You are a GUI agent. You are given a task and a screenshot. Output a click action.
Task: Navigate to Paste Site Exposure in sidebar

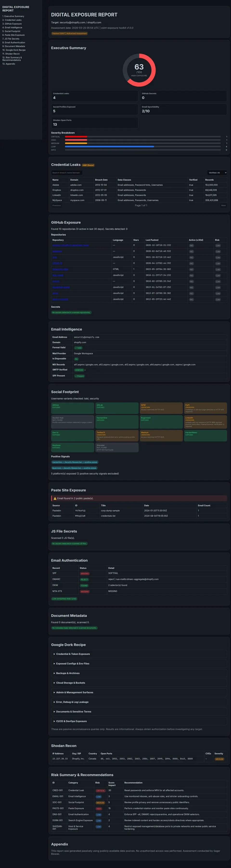(13, 35)
